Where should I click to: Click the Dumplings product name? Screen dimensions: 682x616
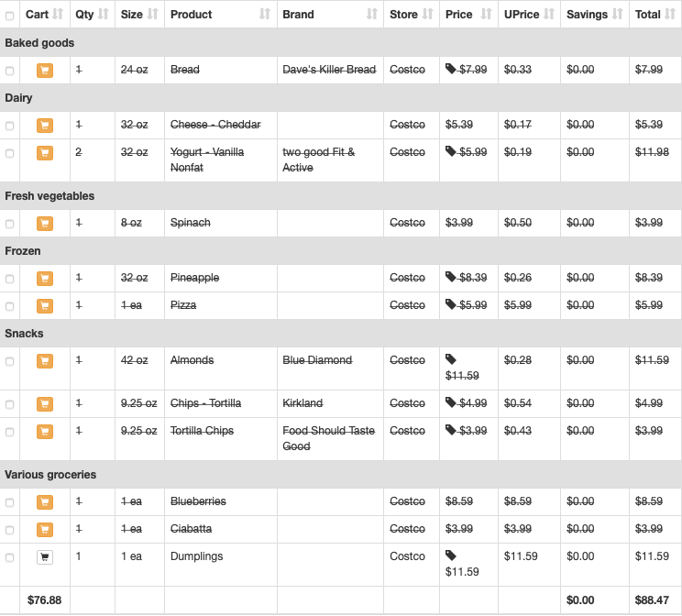point(196,556)
